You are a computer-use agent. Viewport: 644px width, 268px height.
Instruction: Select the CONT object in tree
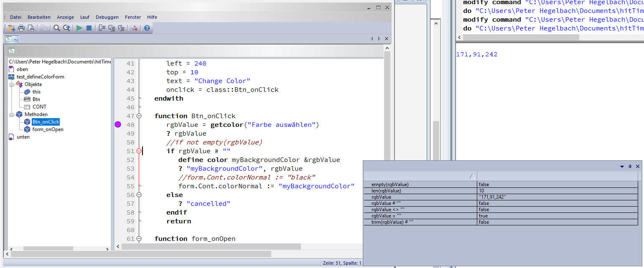pyautogui.click(x=39, y=107)
